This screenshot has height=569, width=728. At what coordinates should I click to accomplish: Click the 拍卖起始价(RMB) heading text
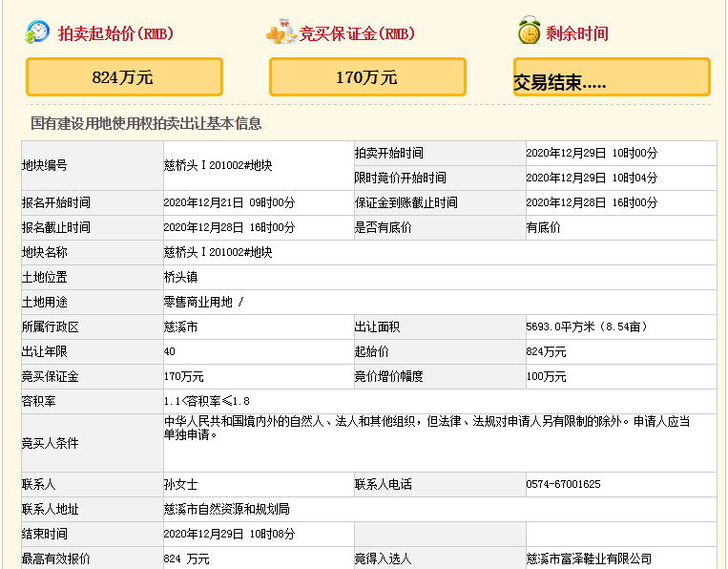pos(115,34)
